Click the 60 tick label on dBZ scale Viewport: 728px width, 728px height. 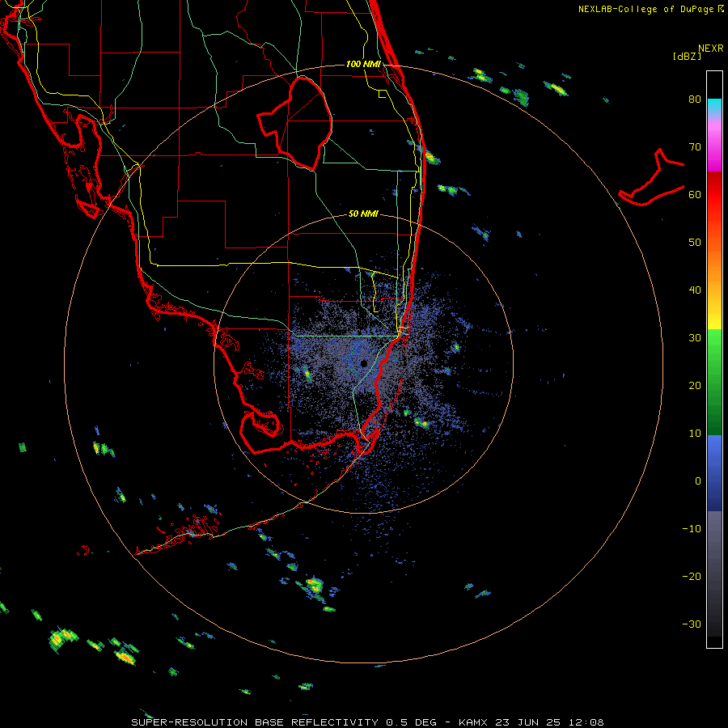coord(695,195)
